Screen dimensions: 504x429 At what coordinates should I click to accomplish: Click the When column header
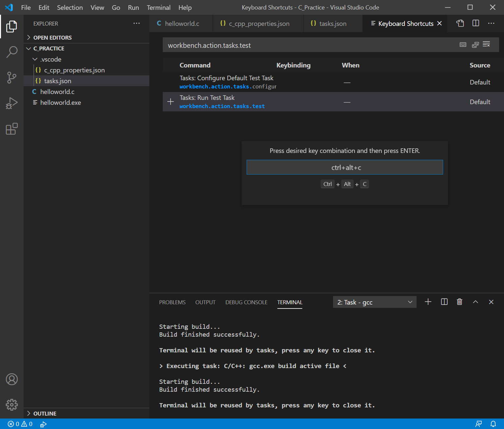[350, 65]
